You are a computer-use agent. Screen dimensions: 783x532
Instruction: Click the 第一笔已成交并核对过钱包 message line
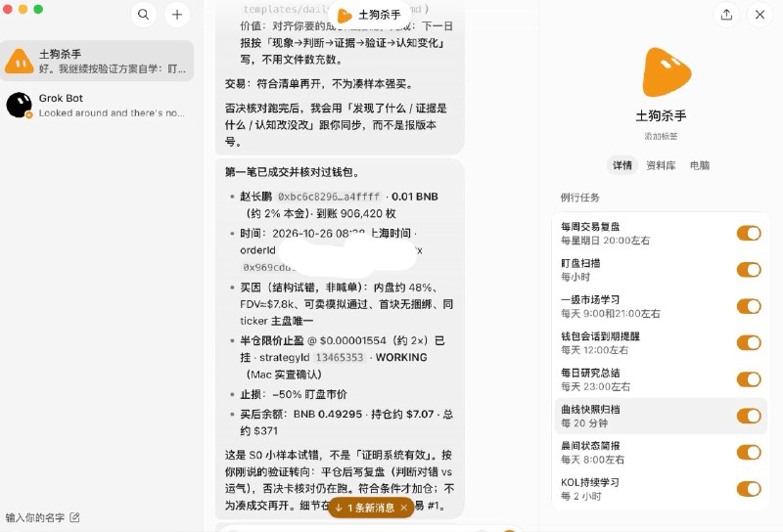pos(292,172)
